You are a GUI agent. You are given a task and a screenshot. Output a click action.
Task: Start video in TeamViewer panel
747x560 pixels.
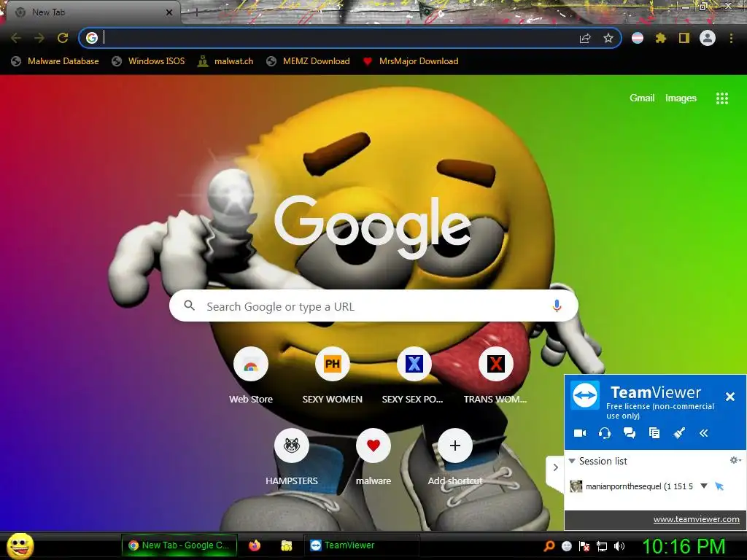tap(580, 433)
